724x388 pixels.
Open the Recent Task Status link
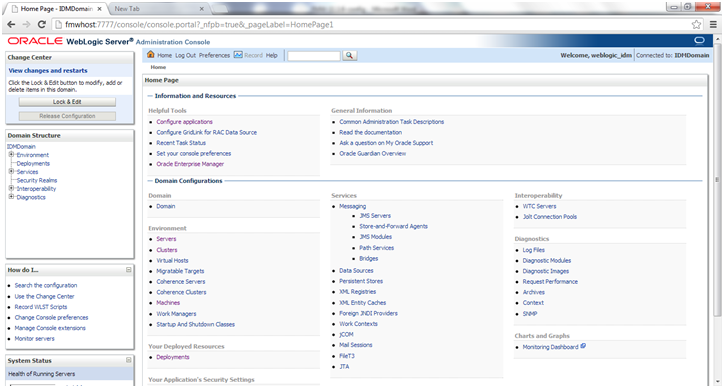tap(181, 143)
